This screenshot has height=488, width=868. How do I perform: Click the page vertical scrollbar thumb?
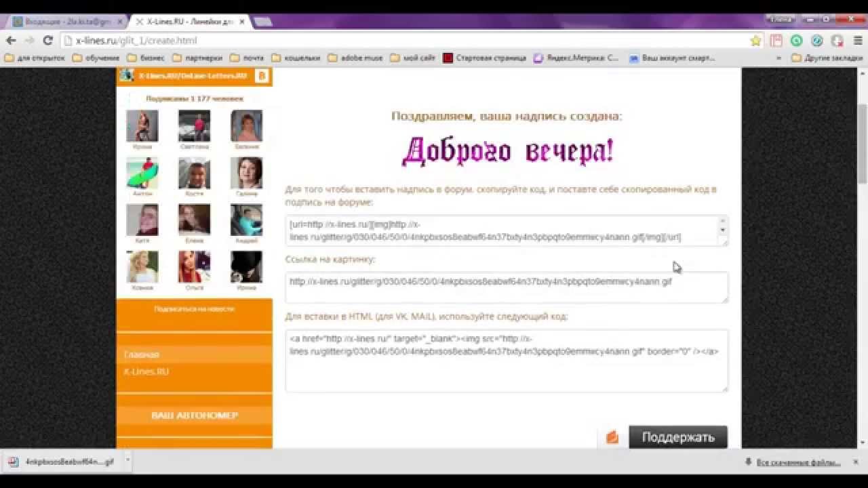tap(862, 144)
